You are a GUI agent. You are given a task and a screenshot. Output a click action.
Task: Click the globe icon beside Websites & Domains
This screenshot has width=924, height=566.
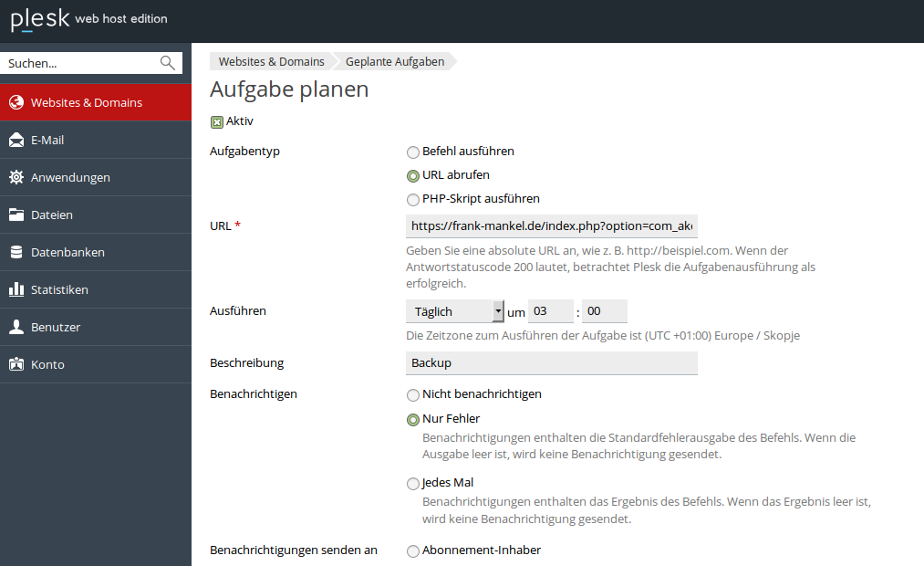tap(16, 102)
